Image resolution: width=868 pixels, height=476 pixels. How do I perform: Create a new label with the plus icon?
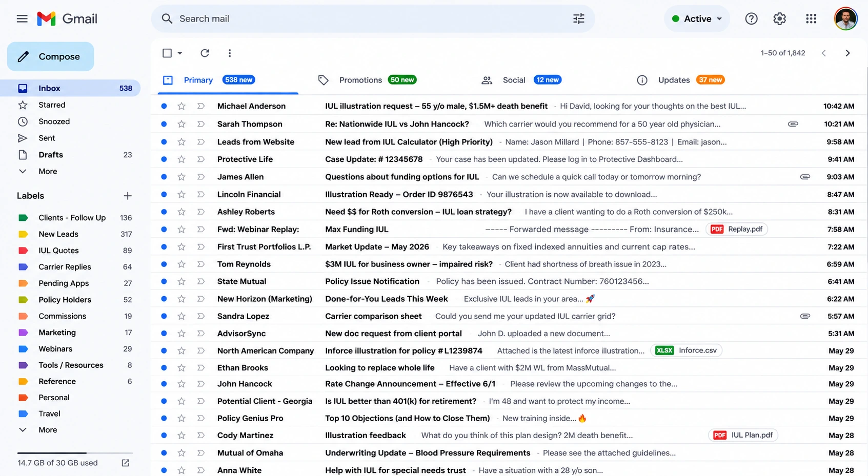click(128, 196)
